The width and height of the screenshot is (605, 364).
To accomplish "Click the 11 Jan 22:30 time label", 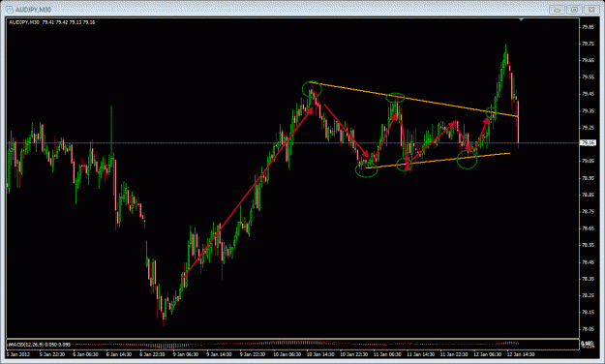I will tap(454, 354).
